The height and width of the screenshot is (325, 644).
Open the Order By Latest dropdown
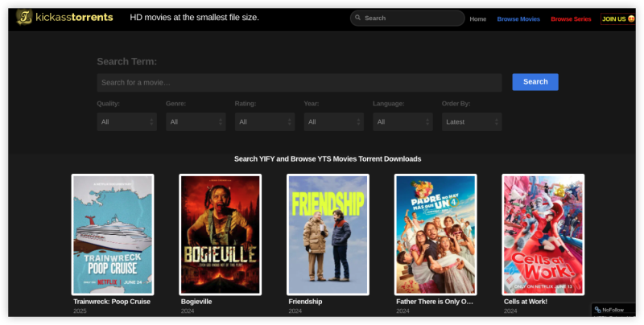coord(472,122)
